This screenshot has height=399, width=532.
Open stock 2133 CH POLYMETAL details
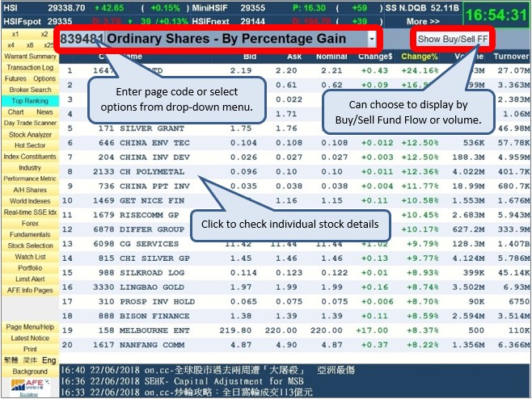294,171
